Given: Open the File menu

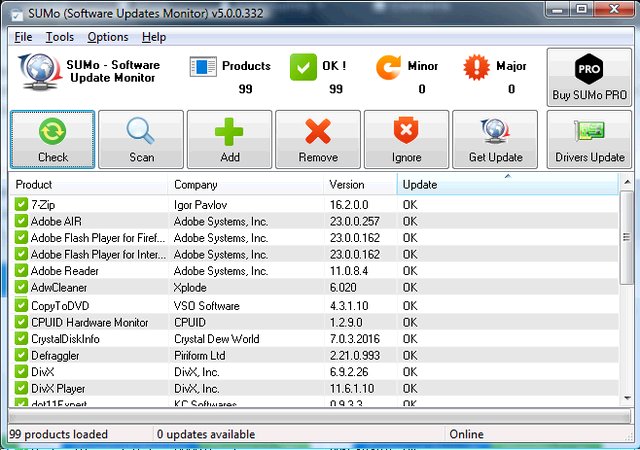Looking at the screenshot, I should pyautogui.click(x=23, y=37).
